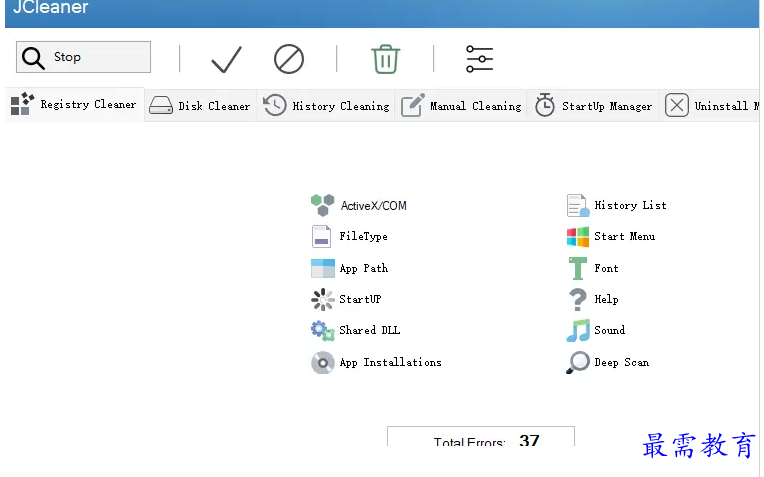The width and height of the screenshot is (764, 477).
Task: Click the History Cleaning clock icon
Action: pyautogui.click(x=275, y=105)
